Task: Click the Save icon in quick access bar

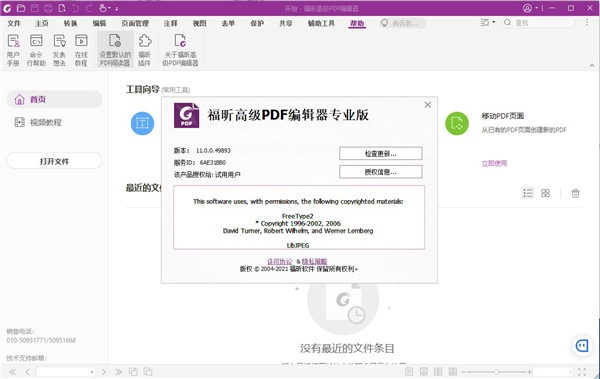Action: (x=35, y=8)
